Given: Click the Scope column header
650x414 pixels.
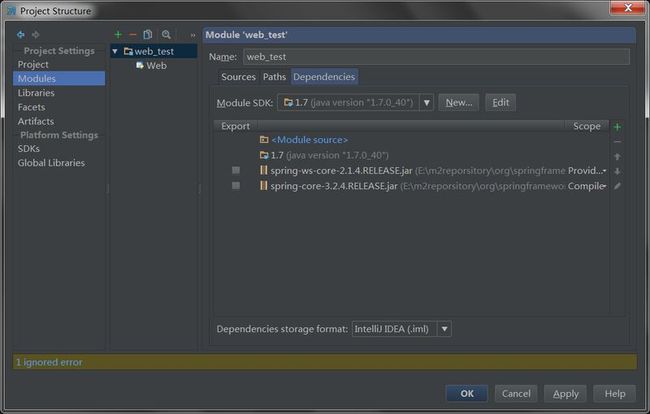Looking at the screenshot, I should pyautogui.click(x=587, y=126).
